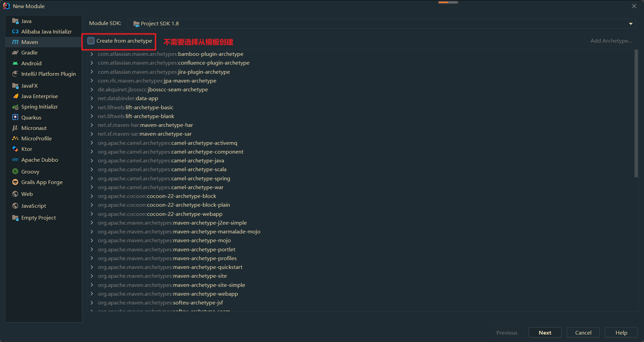Click the Quarkus icon in sidebar
Viewport: 644px width, 342px height.
point(15,117)
